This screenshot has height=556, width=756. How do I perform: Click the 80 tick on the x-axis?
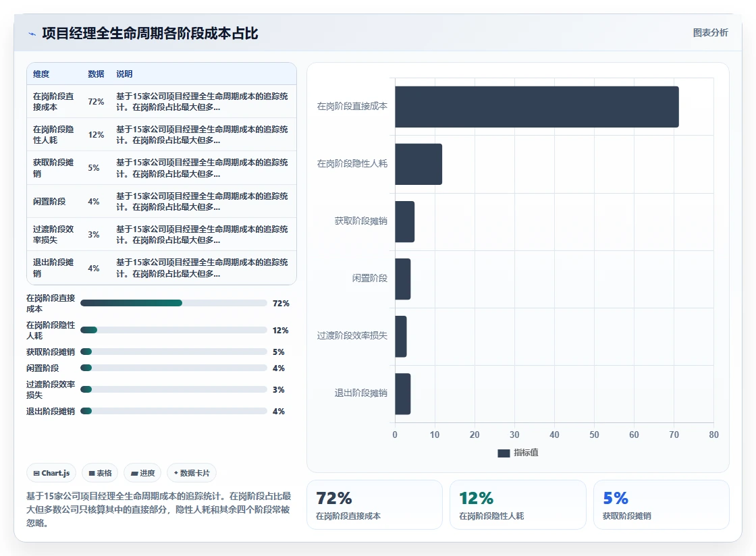(x=713, y=435)
